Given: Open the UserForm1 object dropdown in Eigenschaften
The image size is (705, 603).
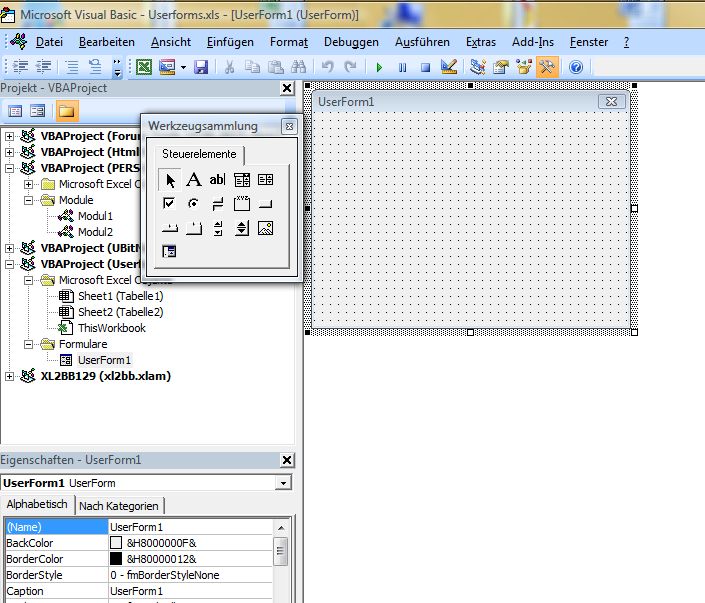Looking at the screenshot, I should pyautogui.click(x=283, y=483).
